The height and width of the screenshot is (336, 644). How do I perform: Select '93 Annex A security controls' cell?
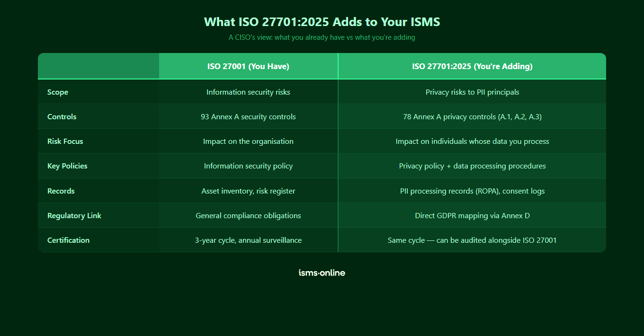click(248, 116)
